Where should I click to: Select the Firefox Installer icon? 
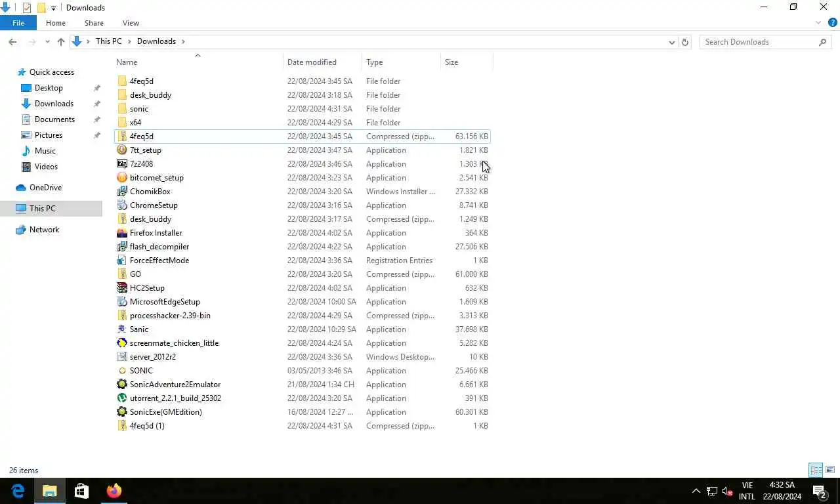click(122, 233)
